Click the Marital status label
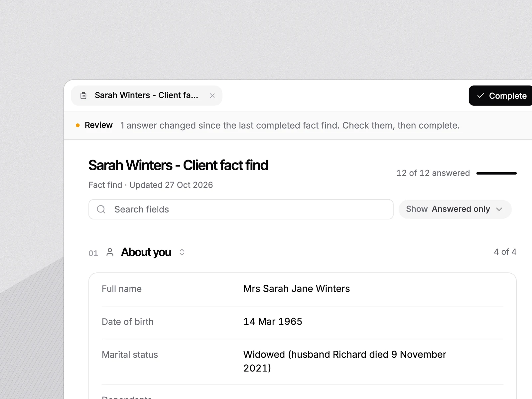 (130, 355)
